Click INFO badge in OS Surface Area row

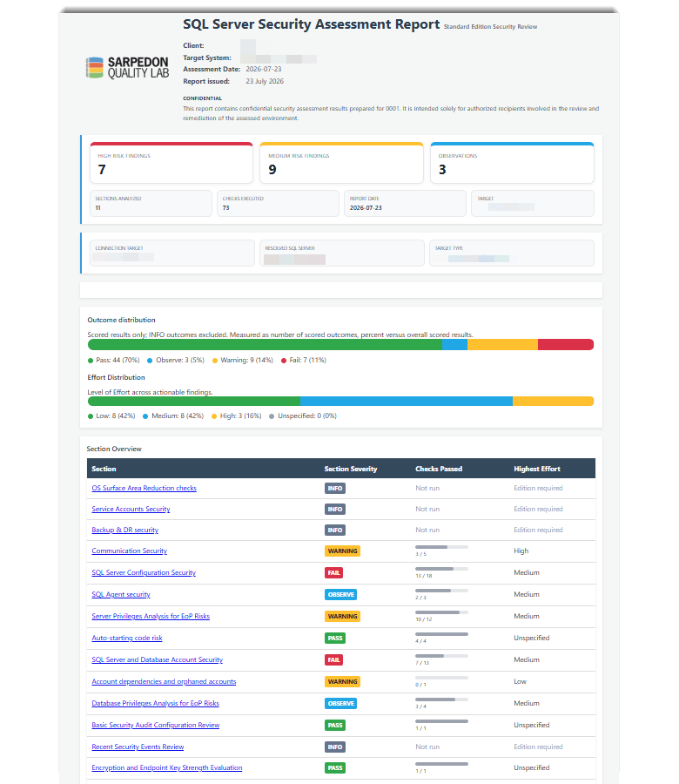335,488
